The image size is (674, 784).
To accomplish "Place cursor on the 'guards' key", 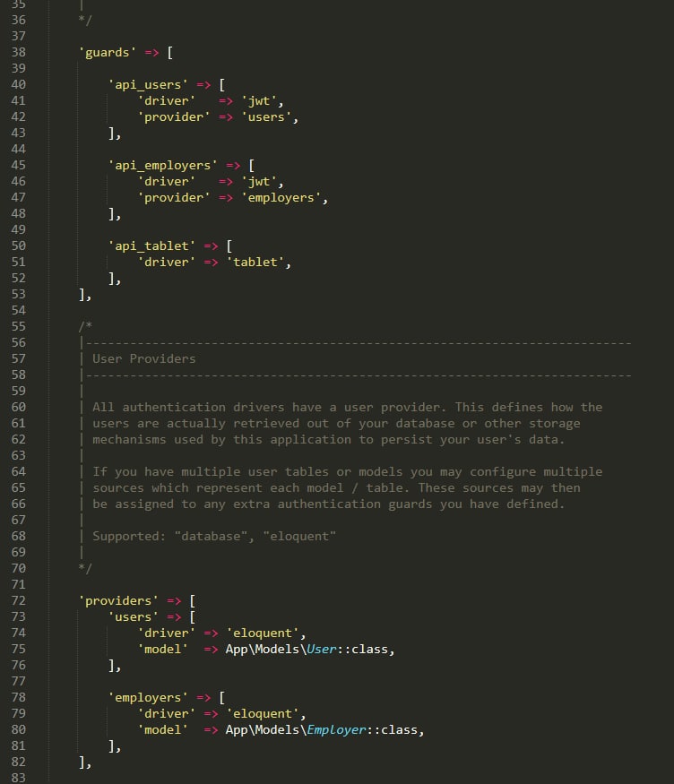I will coord(108,53).
